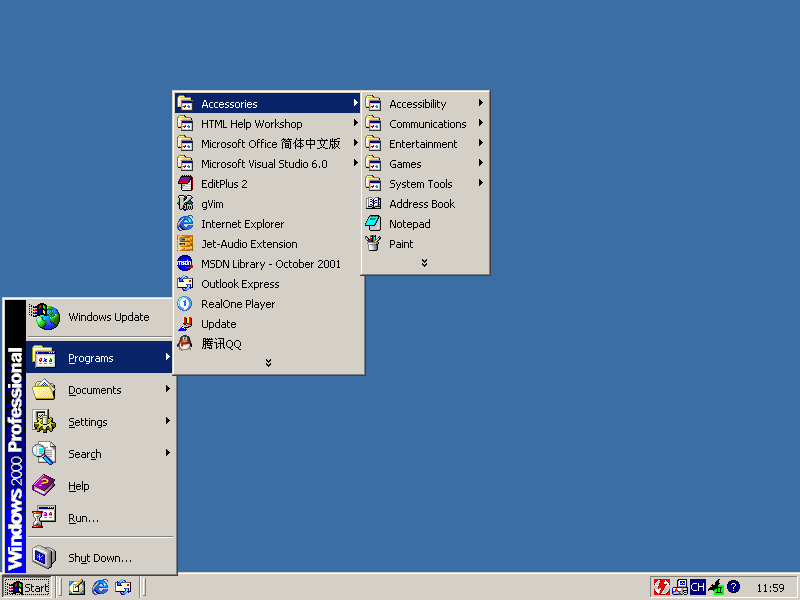Click the Help book icon

coord(44,485)
